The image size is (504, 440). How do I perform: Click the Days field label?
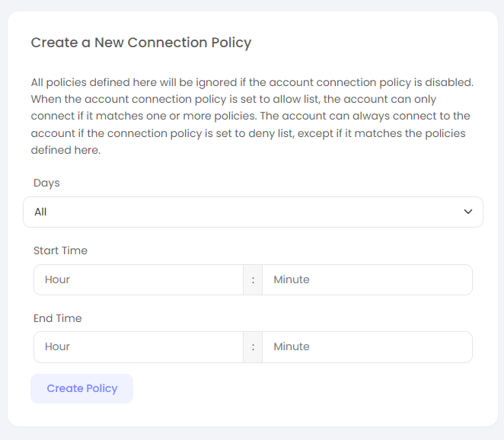tap(46, 183)
